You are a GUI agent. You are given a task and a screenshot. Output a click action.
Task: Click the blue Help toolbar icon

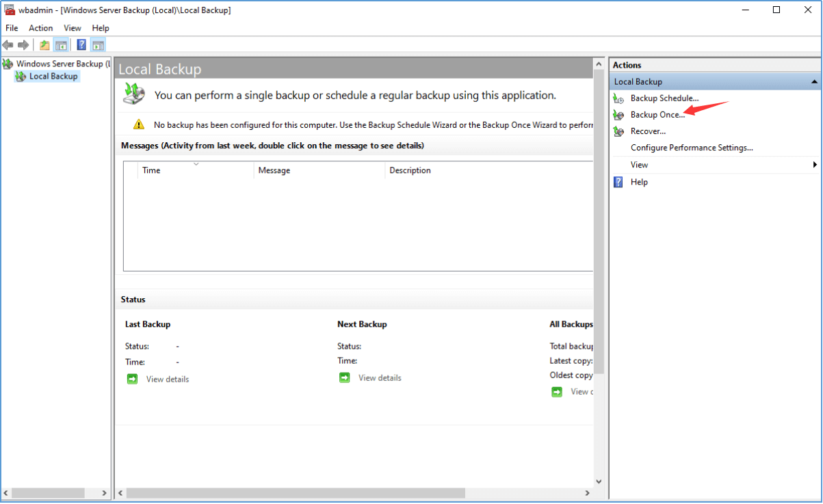[x=81, y=45]
